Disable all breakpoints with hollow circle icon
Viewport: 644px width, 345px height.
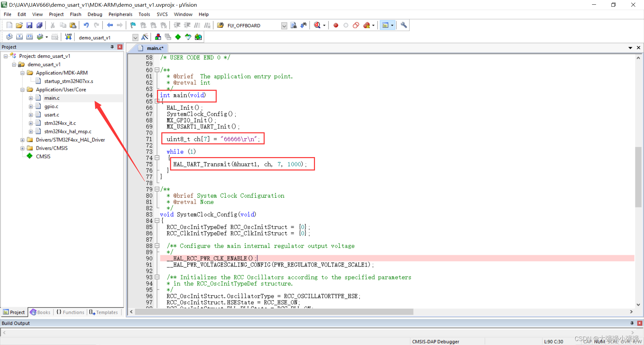point(346,25)
